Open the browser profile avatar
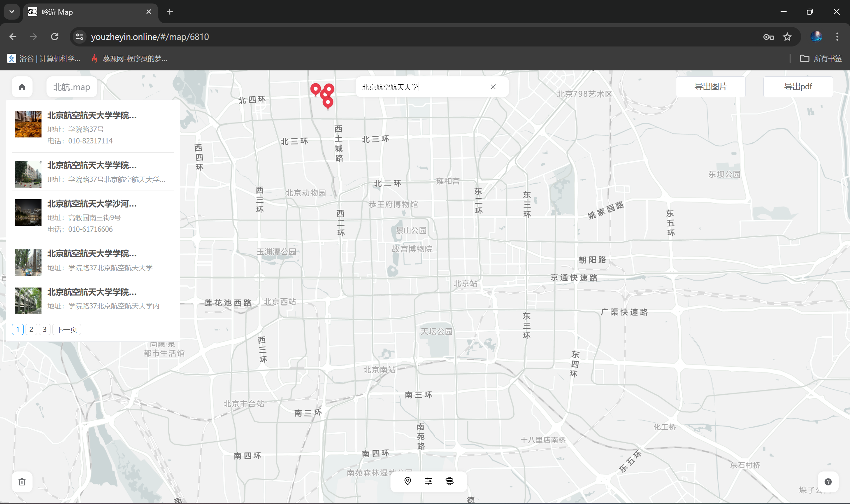 816,37
